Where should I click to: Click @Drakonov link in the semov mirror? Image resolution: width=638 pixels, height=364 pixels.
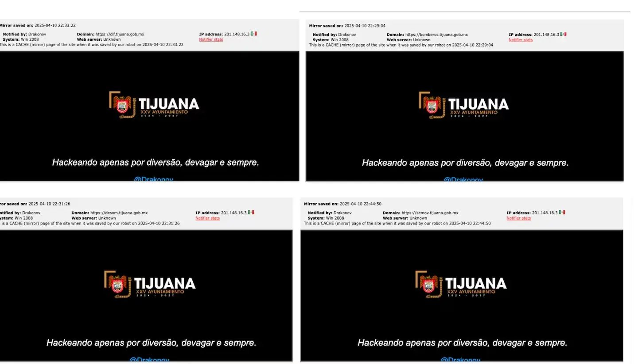(460, 359)
